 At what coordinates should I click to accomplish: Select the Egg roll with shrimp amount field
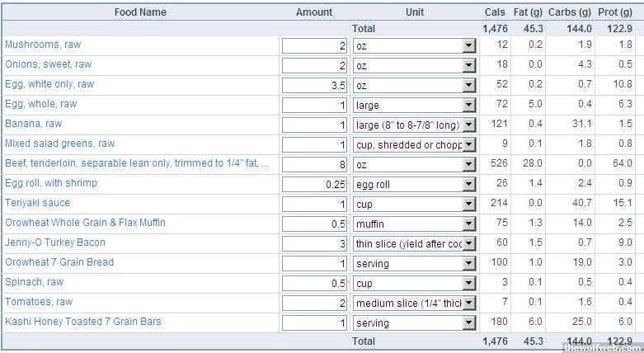pyautogui.click(x=315, y=185)
